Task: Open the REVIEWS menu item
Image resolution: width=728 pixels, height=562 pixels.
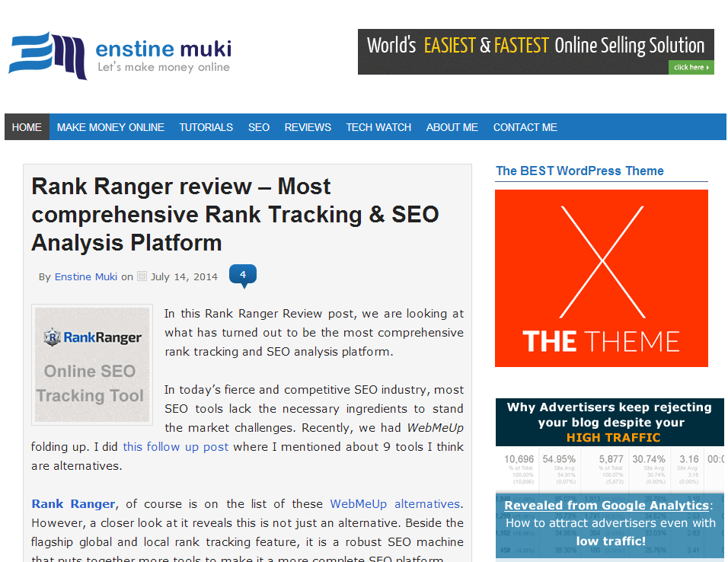Action: click(x=308, y=127)
